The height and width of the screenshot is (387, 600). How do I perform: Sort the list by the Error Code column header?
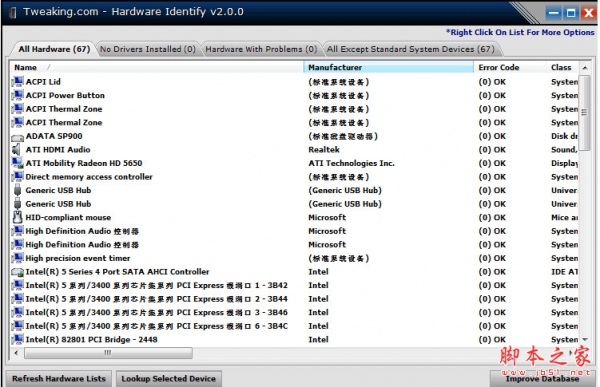pyautogui.click(x=510, y=67)
